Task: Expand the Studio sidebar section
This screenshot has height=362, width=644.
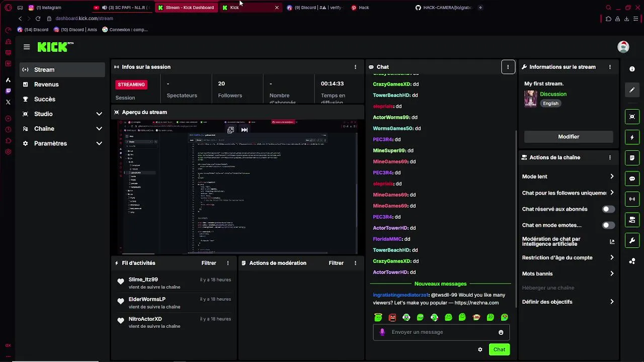Action: coord(62,114)
